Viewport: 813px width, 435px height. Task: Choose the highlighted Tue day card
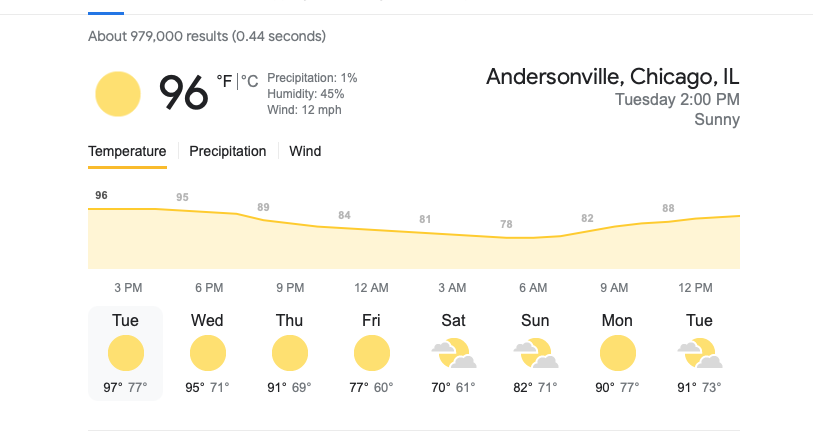point(125,354)
